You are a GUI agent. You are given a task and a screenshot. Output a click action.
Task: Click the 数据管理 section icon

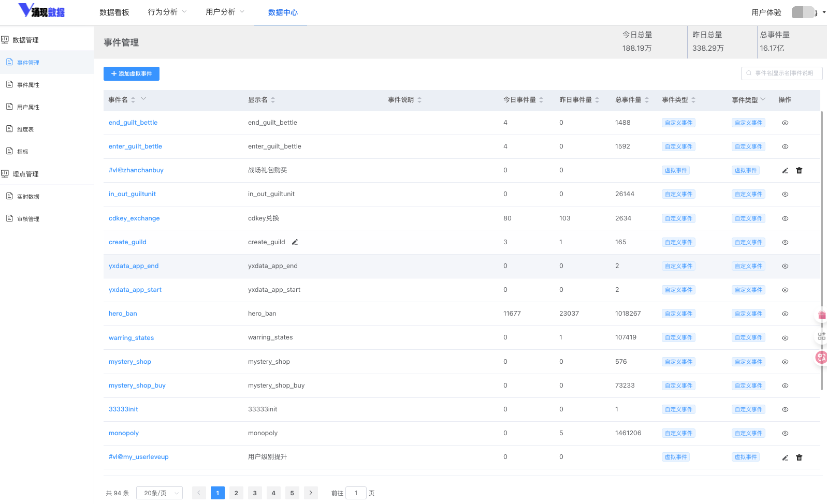click(5, 39)
